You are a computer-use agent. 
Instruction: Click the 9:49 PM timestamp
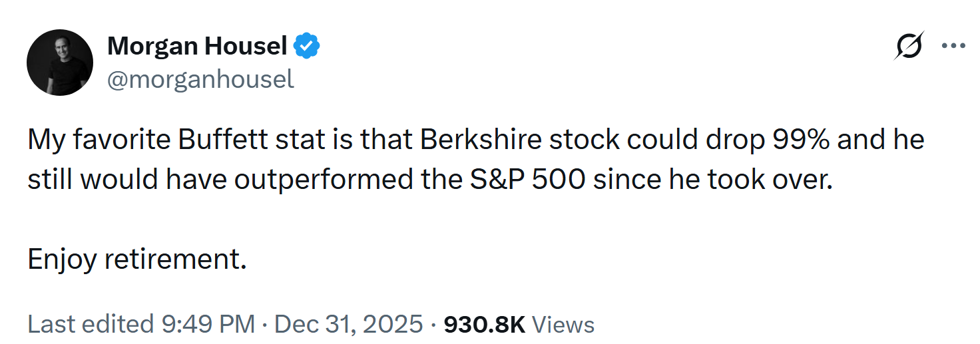coord(208,324)
